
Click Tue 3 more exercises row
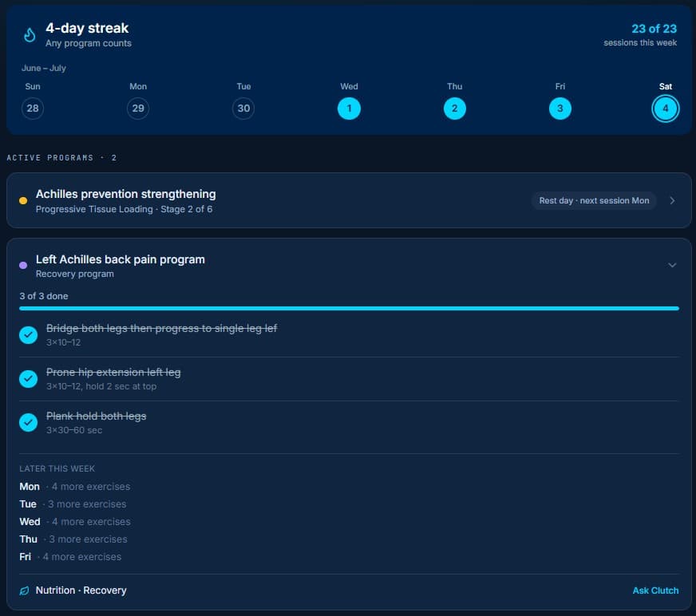(x=73, y=504)
